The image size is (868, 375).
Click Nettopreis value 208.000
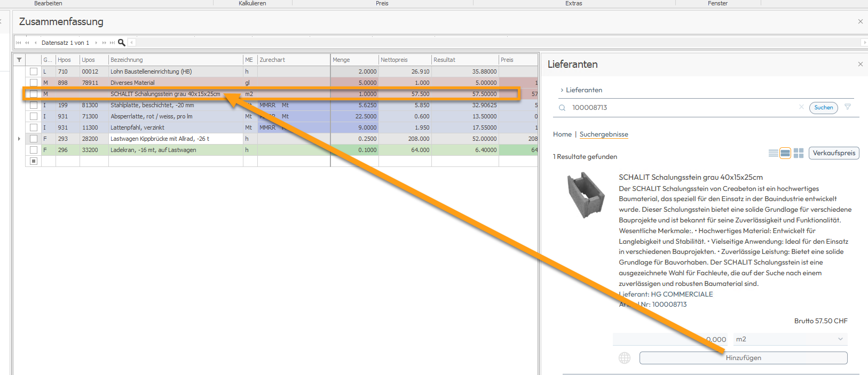[405, 139]
